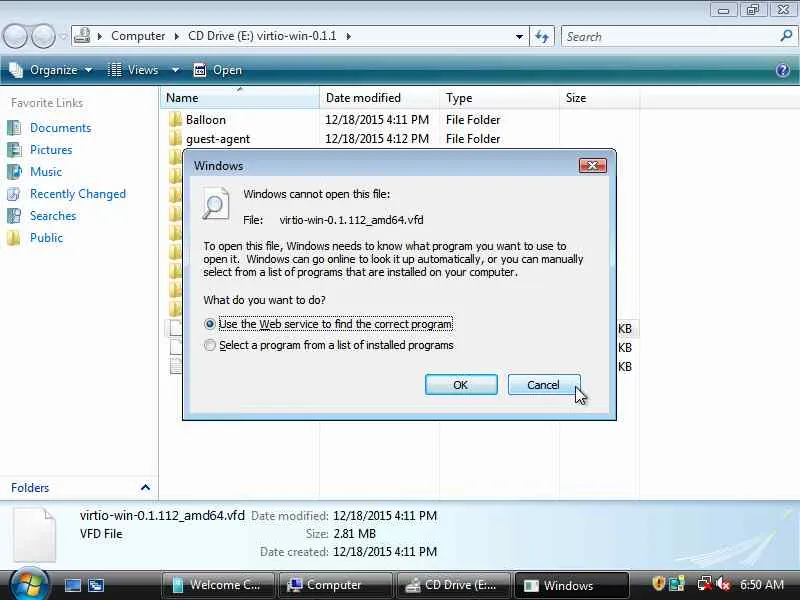The height and width of the screenshot is (600, 800).
Task: Click the Documents icon in Favorite Links
Action: pyautogui.click(x=14, y=128)
